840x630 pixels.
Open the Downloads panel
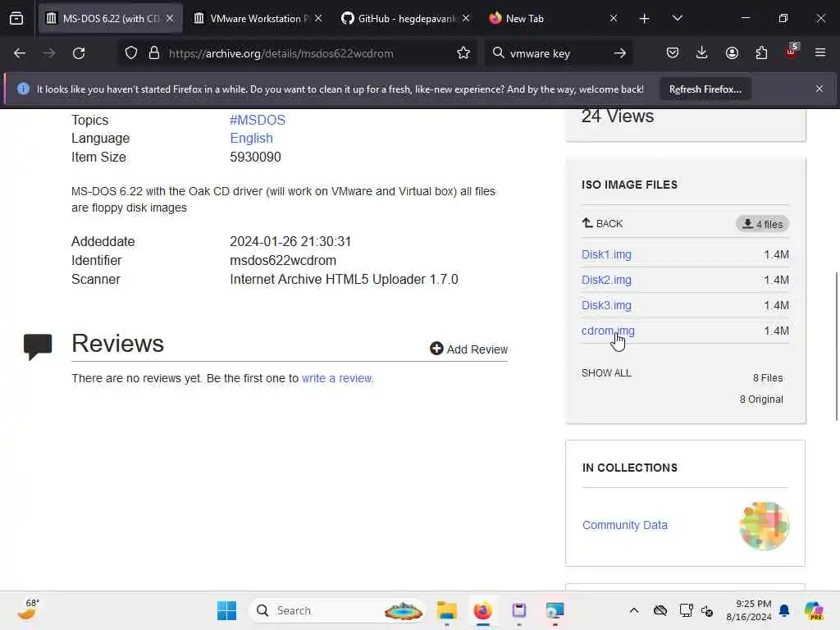702,53
